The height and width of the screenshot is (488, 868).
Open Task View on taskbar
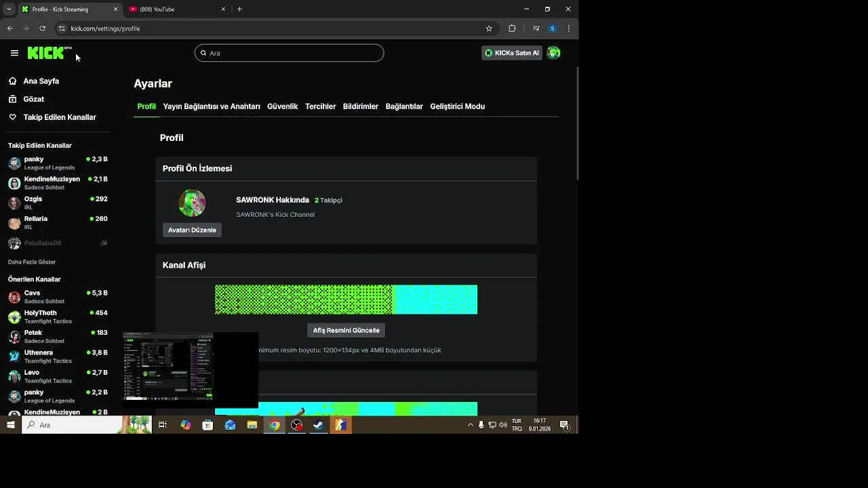point(163,425)
